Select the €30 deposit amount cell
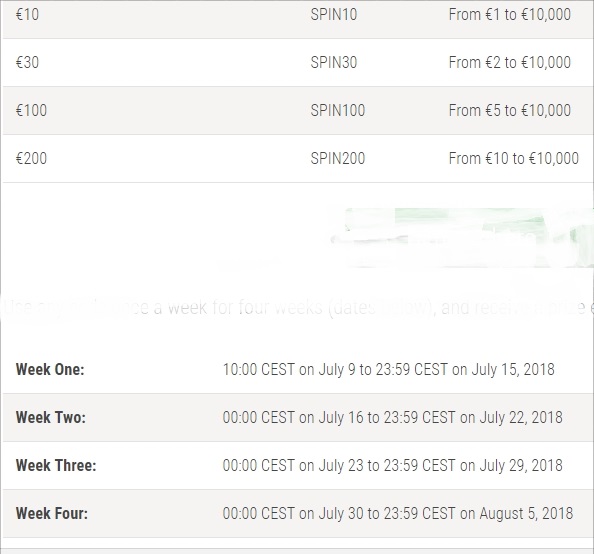 click(x=27, y=63)
